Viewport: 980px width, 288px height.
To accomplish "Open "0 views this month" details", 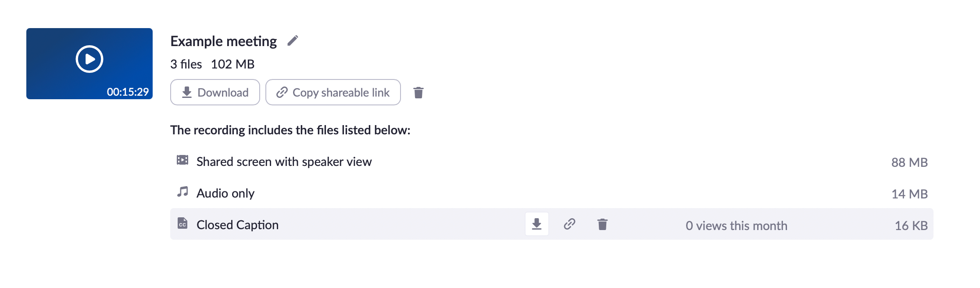I will (737, 225).
